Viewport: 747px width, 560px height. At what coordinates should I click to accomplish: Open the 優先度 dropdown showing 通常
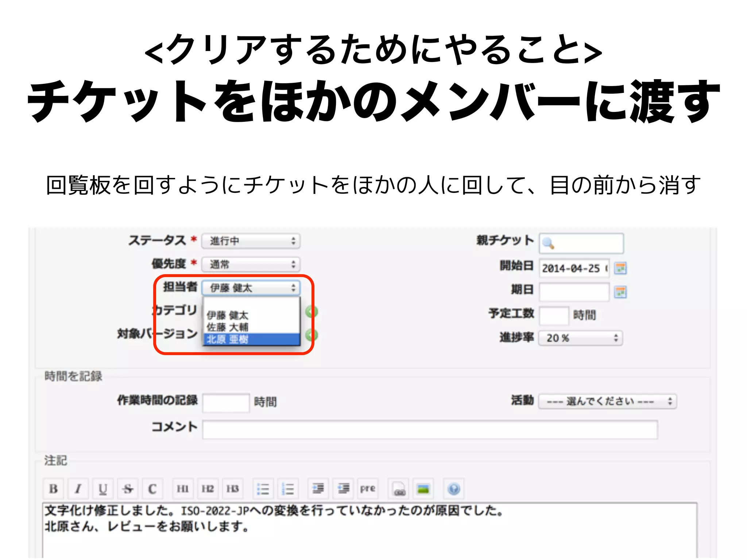pyautogui.click(x=251, y=264)
